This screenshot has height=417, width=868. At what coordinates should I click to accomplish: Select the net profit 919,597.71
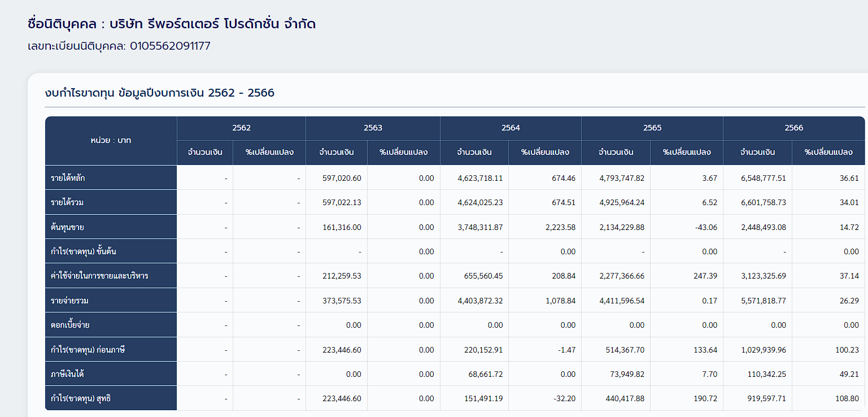pos(766,398)
